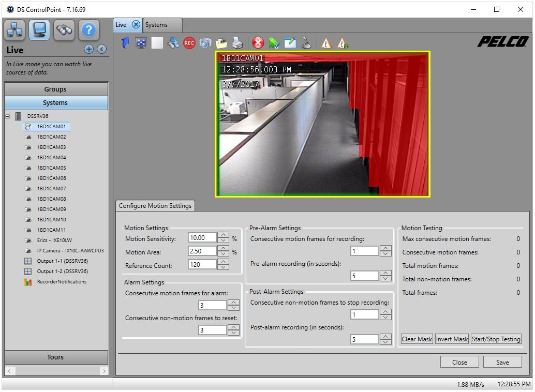Collapse the Live panel with the left chevron
Screen dimensions: 535x392
pyautogui.click(x=101, y=49)
